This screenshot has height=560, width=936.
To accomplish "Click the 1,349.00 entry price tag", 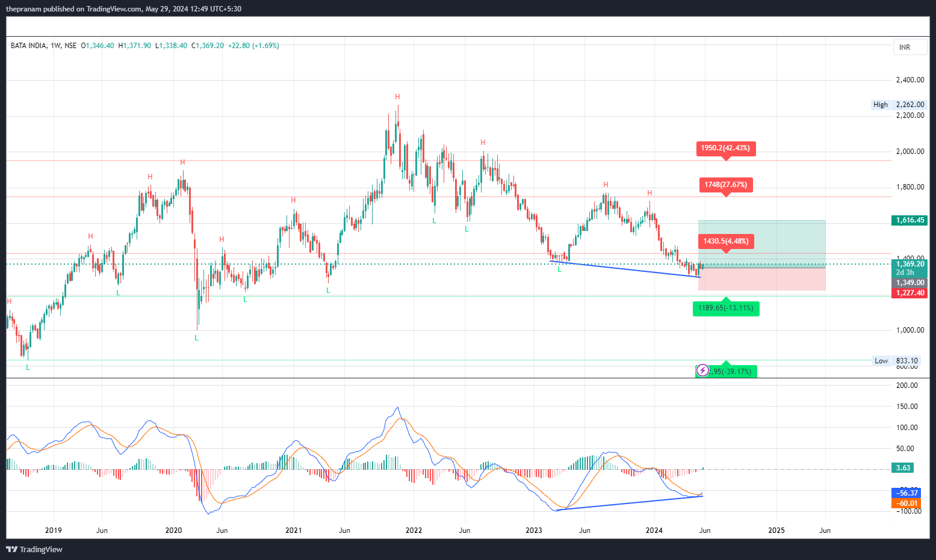I will tap(909, 283).
